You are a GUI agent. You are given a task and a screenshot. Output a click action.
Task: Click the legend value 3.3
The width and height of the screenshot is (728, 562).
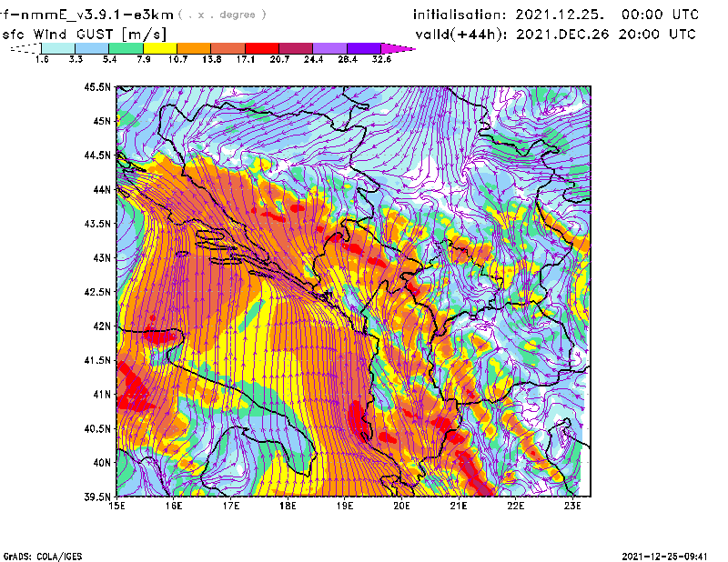(76, 59)
